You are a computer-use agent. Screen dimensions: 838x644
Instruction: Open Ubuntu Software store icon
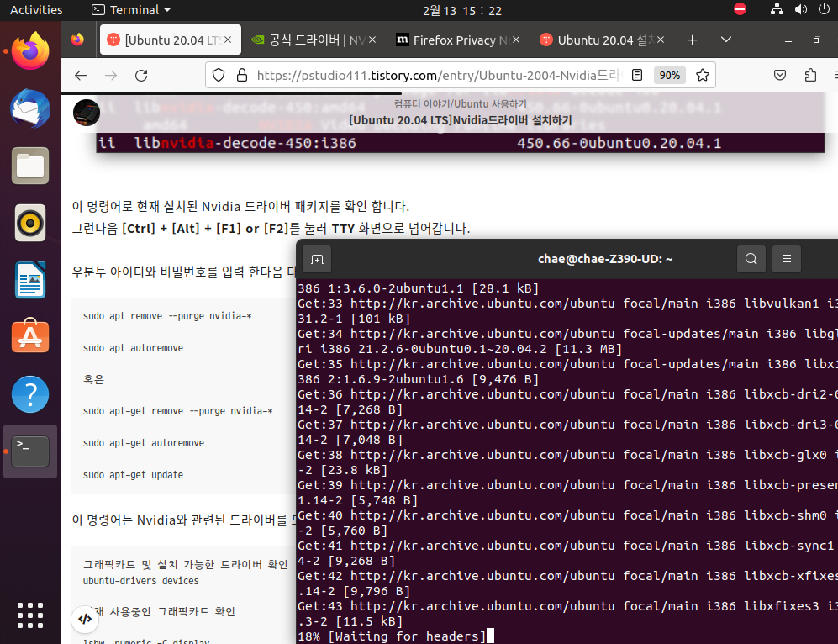click(30, 337)
